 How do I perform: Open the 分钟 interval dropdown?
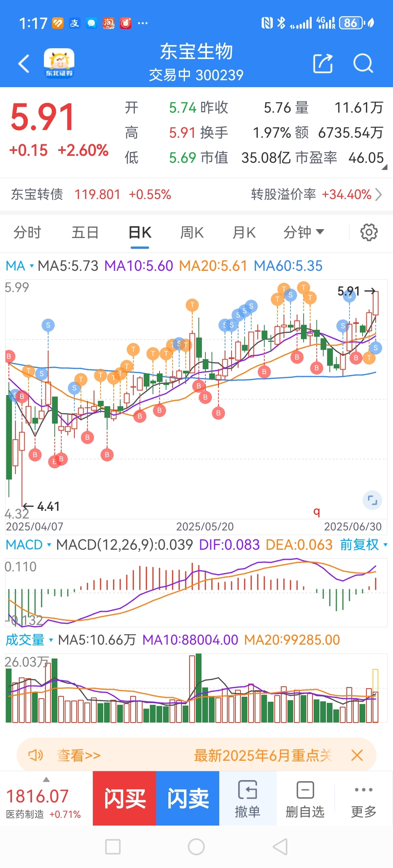coord(304,232)
